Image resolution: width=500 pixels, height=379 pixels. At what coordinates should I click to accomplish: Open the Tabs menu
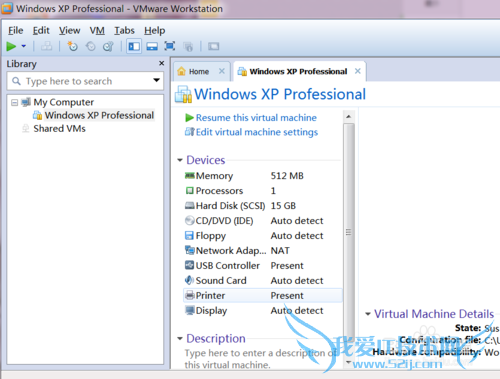tap(124, 30)
